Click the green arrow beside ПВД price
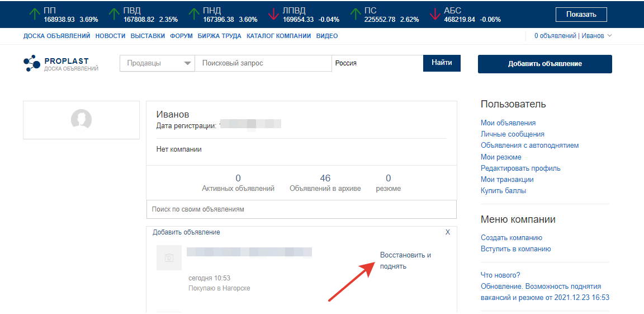This screenshot has width=644, height=314. 114,14
